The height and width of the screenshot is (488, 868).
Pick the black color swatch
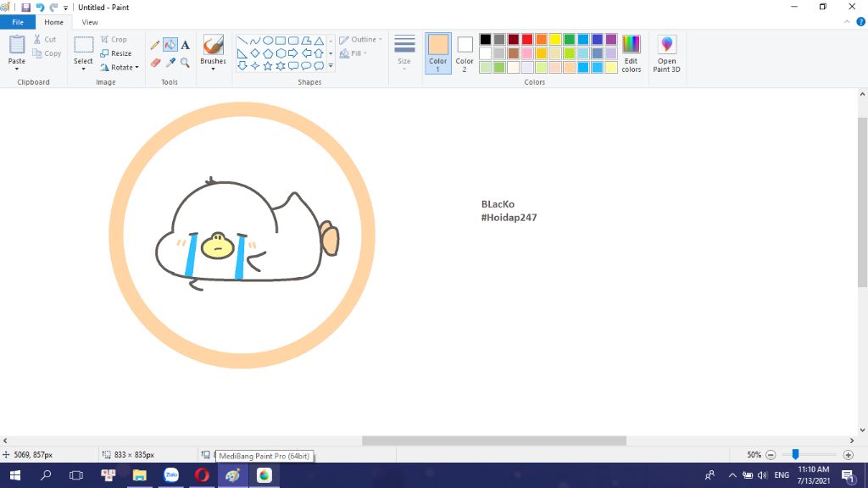486,39
